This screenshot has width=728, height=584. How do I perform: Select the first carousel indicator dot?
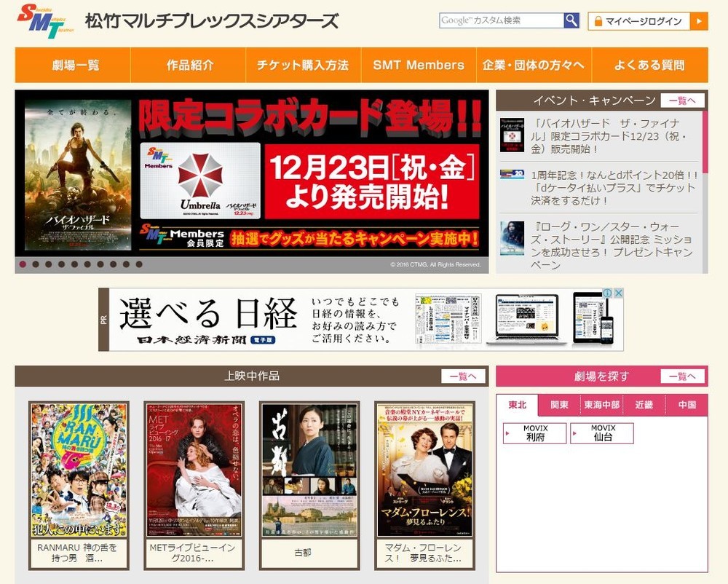(22, 264)
